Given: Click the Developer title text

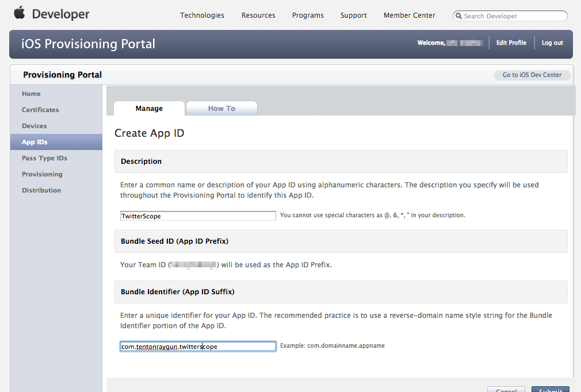Looking at the screenshot, I should 61,14.
